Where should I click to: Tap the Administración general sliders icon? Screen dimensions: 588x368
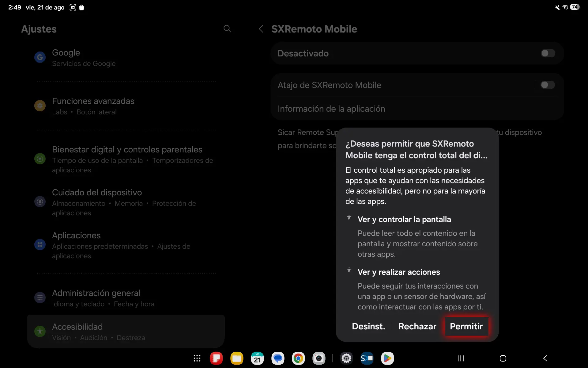40,297
